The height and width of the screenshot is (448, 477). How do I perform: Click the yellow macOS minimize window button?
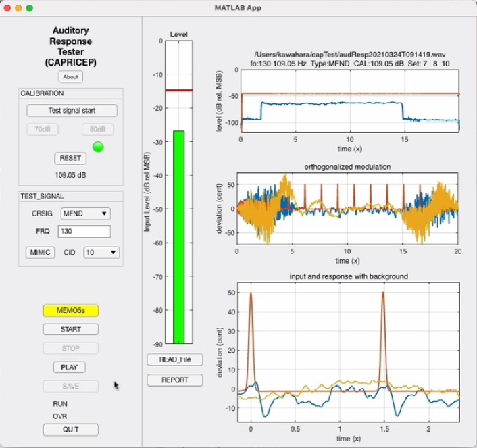point(18,8)
